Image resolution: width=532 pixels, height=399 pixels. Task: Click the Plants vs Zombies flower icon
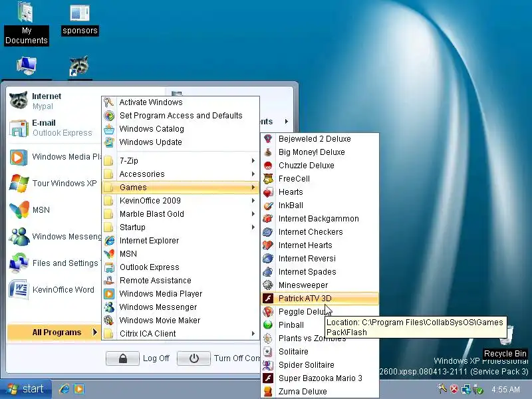pos(268,338)
